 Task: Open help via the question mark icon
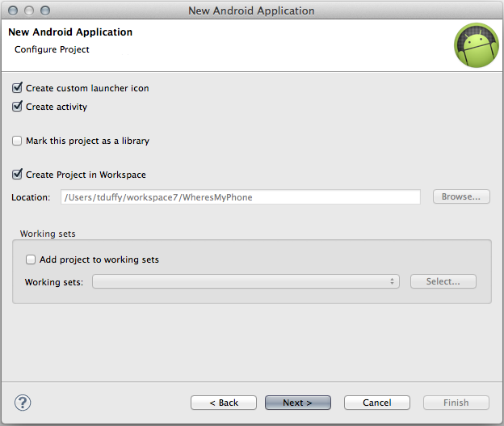coord(23,403)
